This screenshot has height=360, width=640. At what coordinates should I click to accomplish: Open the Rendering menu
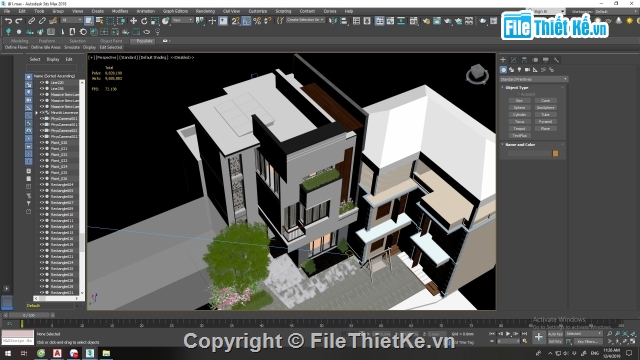tap(205, 11)
